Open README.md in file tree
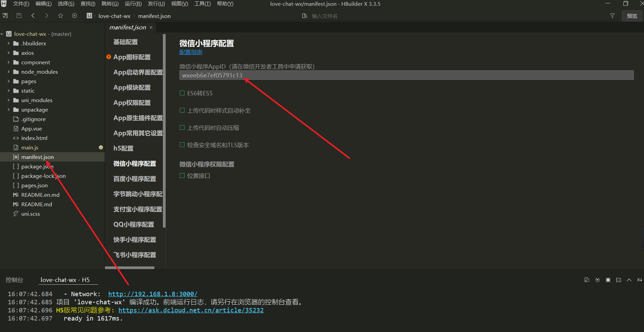 pos(37,204)
